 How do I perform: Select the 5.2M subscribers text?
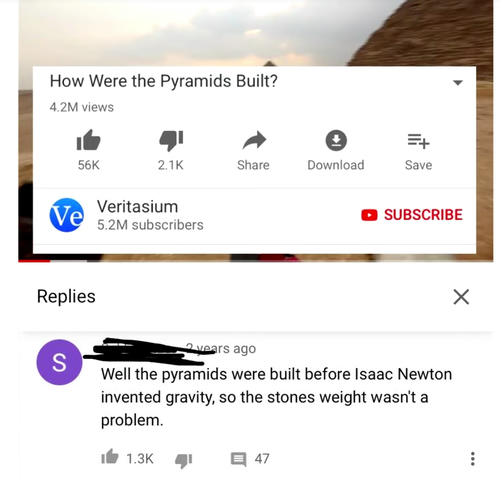tap(150, 225)
